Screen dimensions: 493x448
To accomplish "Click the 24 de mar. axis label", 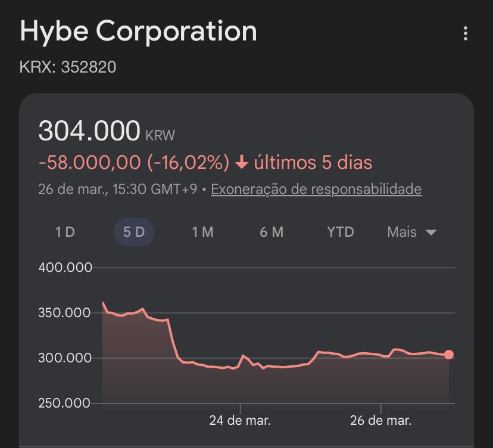I will tap(240, 421).
